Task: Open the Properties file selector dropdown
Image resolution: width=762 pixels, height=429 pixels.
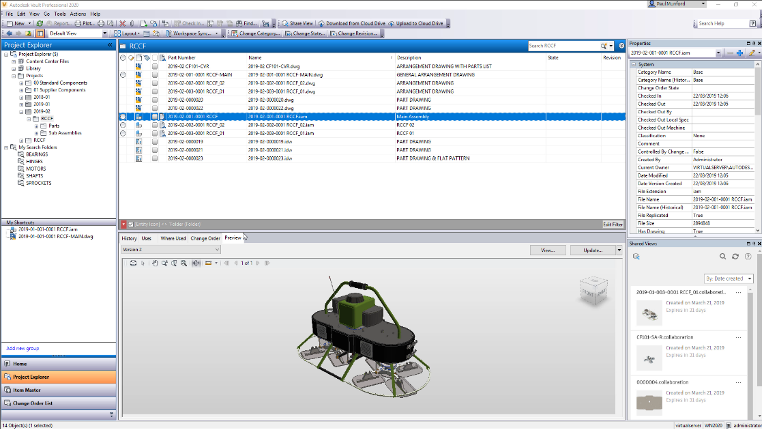Action: pos(718,53)
